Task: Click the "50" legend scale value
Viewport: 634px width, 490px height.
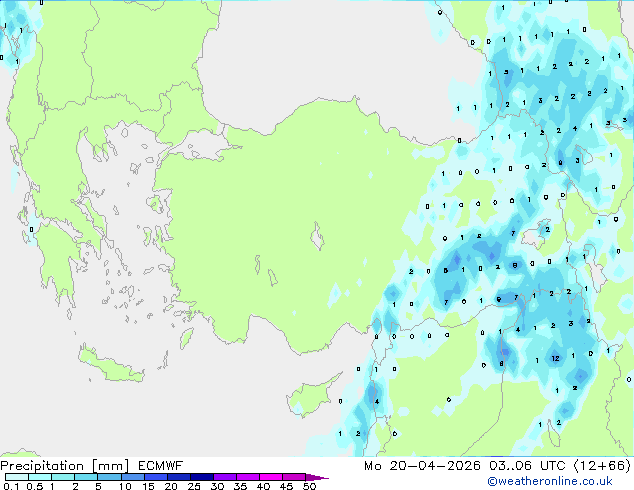Action: pos(309,486)
